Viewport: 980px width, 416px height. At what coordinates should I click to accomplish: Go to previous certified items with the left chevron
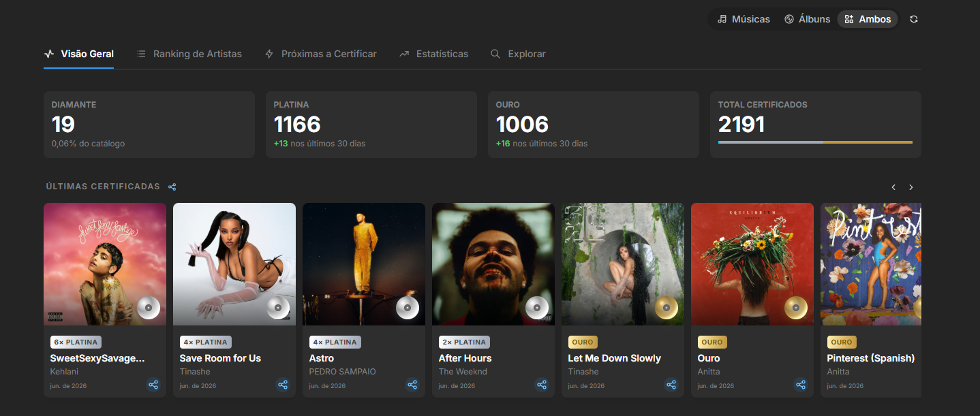pos(893,187)
